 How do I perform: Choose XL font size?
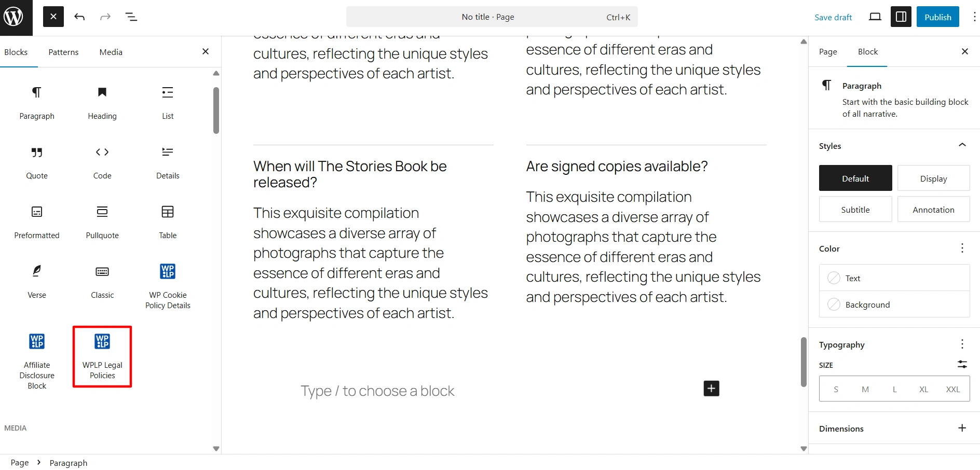(x=923, y=390)
